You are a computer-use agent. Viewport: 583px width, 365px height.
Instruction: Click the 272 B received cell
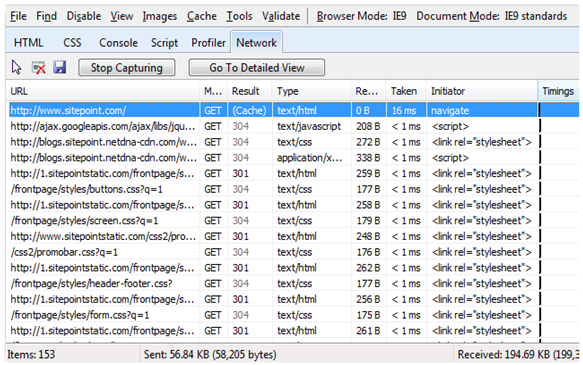pos(368,142)
